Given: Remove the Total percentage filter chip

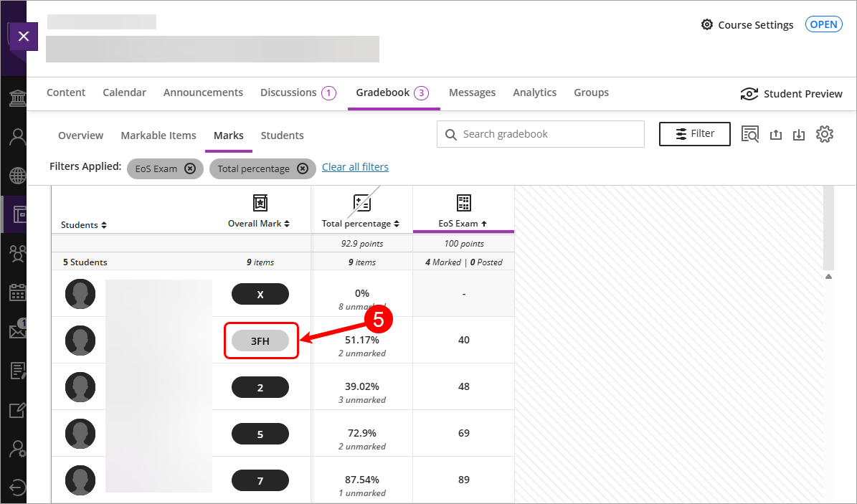Looking at the screenshot, I should click(x=303, y=168).
